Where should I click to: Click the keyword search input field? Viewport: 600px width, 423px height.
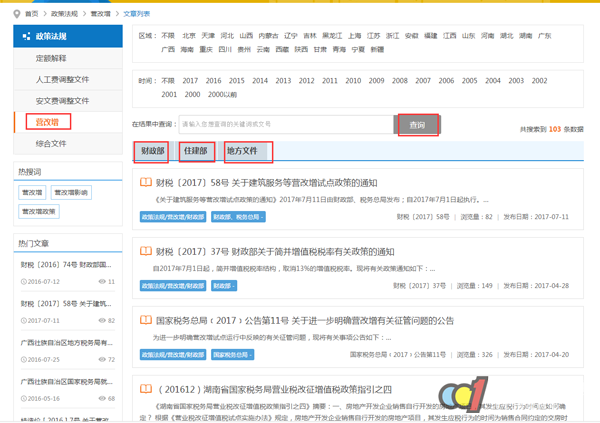pyautogui.click(x=285, y=125)
